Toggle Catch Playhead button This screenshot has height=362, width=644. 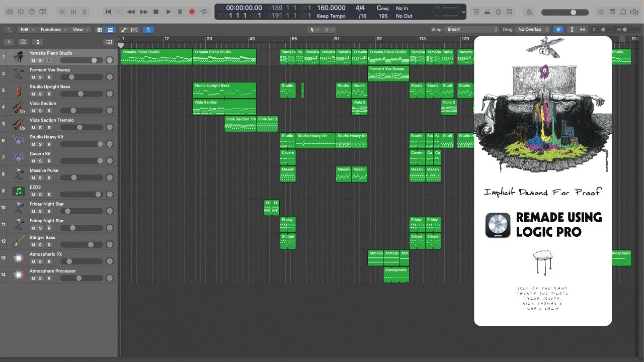click(x=148, y=30)
